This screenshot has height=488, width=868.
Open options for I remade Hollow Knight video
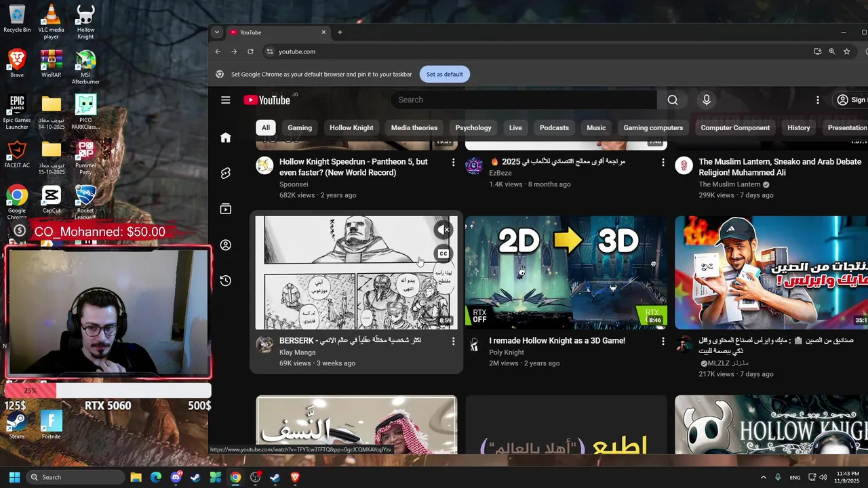coord(663,341)
